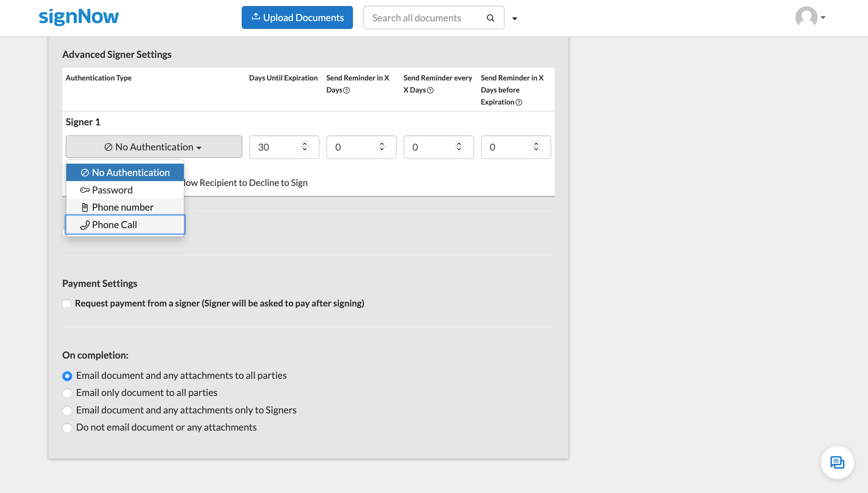Click the Phone number authentication icon
Viewport: 868px width, 493px height.
[84, 207]
